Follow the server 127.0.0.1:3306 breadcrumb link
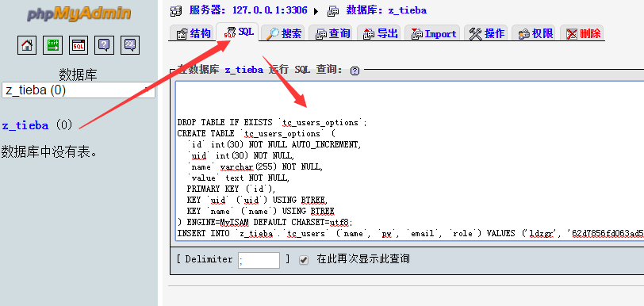This screenshot has height=306, width=644. 248,10
